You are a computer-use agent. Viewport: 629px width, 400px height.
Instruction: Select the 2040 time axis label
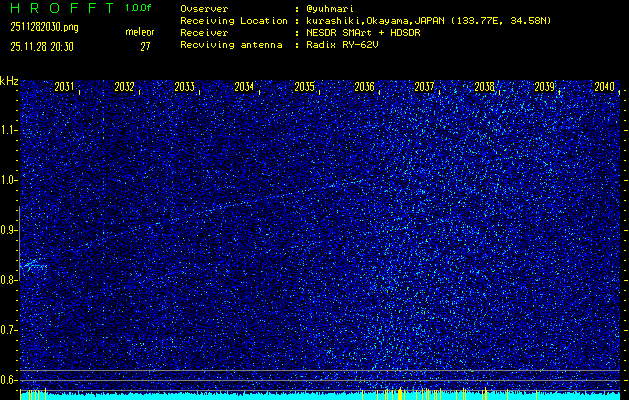click(x=604, y=87)
